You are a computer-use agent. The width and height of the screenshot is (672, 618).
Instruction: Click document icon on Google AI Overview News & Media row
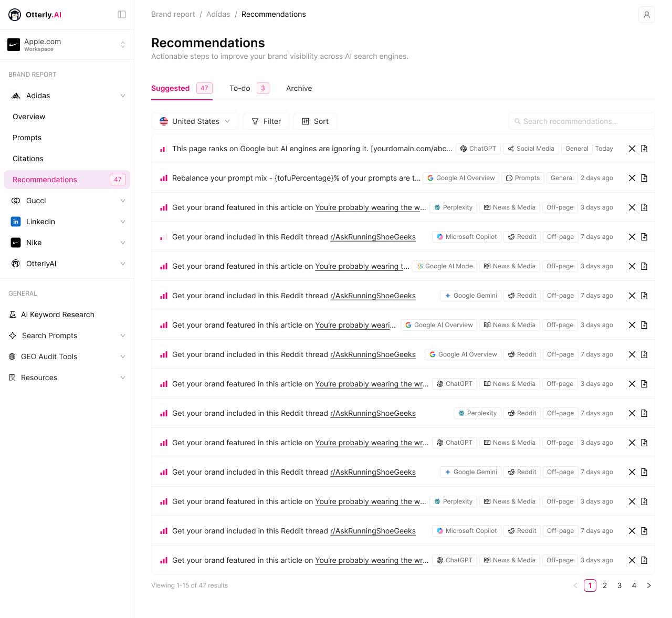(644, 325)
